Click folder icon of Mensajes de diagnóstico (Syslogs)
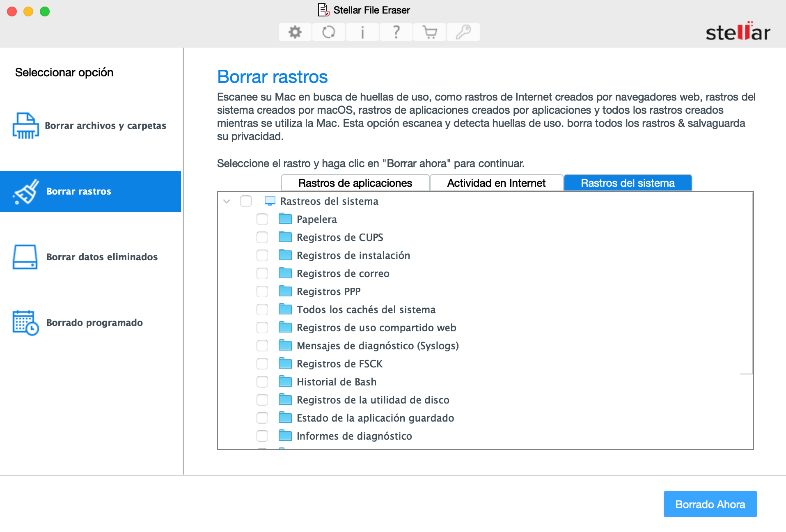Viewport: 786px width, 532px height. click(x=285, y=345)
